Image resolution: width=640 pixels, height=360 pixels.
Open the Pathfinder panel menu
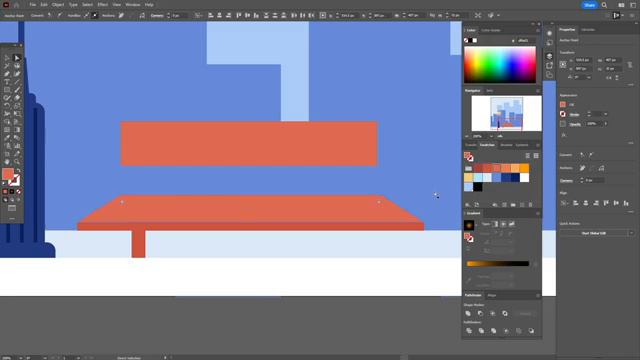pyautogui.click(x=538, y=296)
